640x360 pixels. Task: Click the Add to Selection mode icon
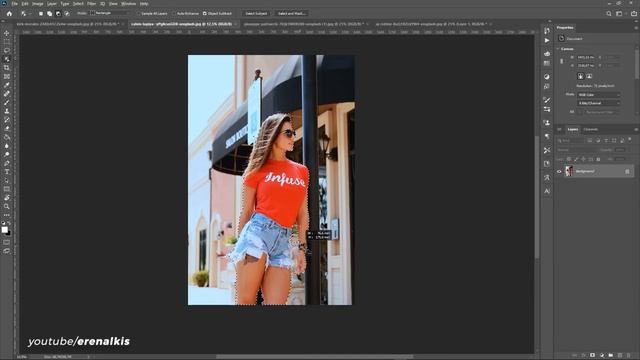pos(49,13)
